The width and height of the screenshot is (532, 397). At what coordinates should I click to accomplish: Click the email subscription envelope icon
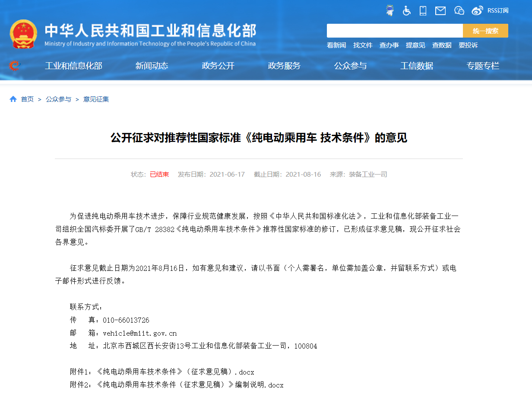tap(440, 10)
